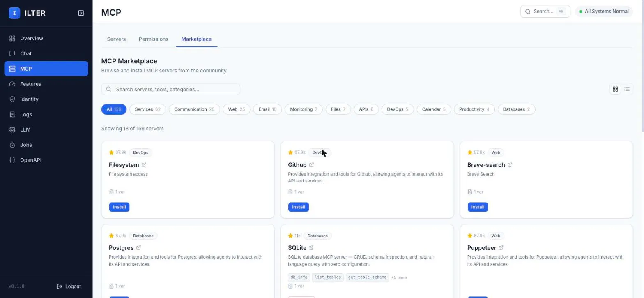The height and width of the screenshot is (298, 644).
Task: Click the Postgres card title
Action: point(121,248)
